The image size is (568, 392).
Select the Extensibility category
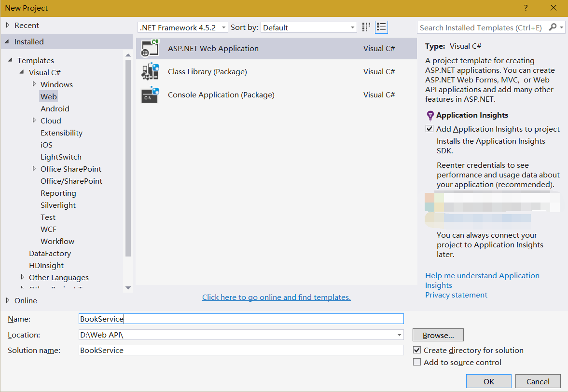[62, 133]
